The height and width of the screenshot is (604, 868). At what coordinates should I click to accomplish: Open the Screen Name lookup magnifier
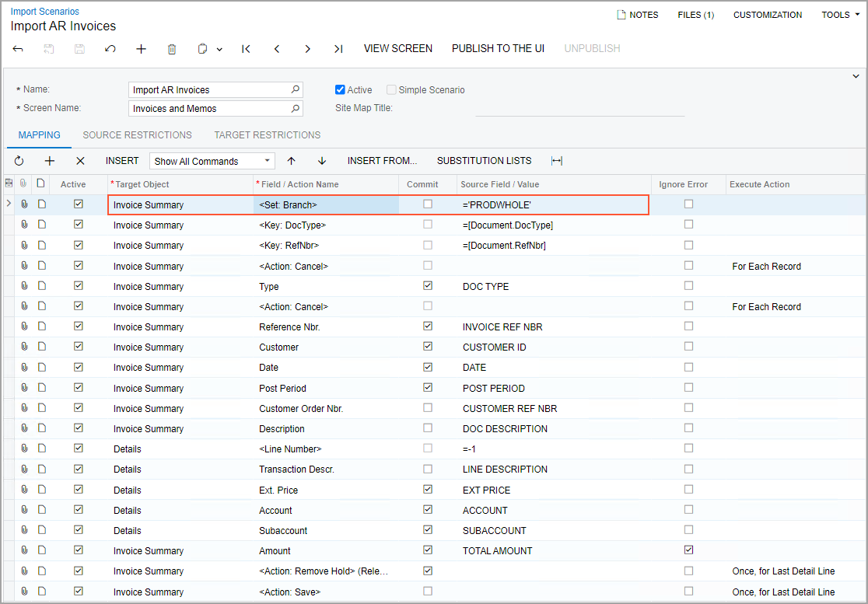pos(294,107)
